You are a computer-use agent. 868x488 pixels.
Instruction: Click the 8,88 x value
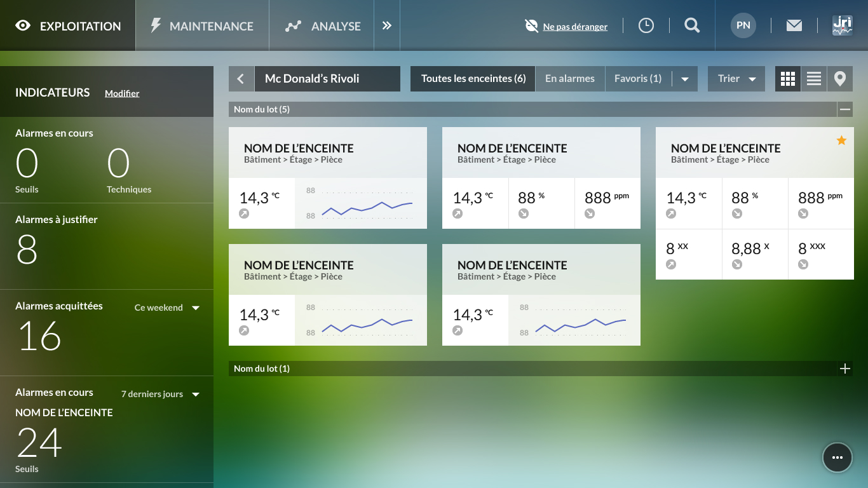coord(750,248)
